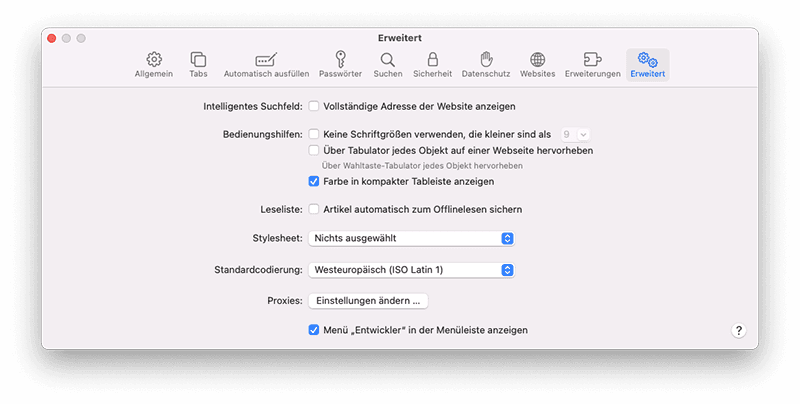Open the Erweiterungen pane
This screenshot has height=404, width=800.
[x=592, y=65]
